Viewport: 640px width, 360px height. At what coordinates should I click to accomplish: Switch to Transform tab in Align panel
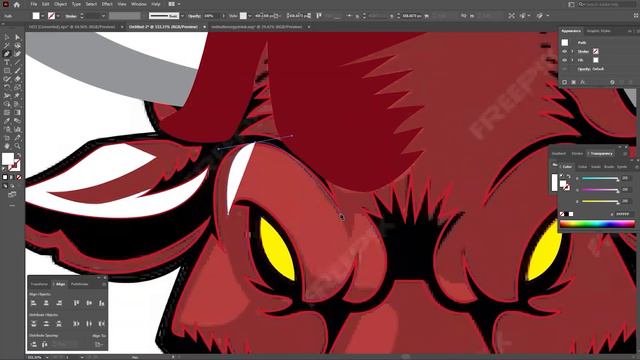point(39,284)
